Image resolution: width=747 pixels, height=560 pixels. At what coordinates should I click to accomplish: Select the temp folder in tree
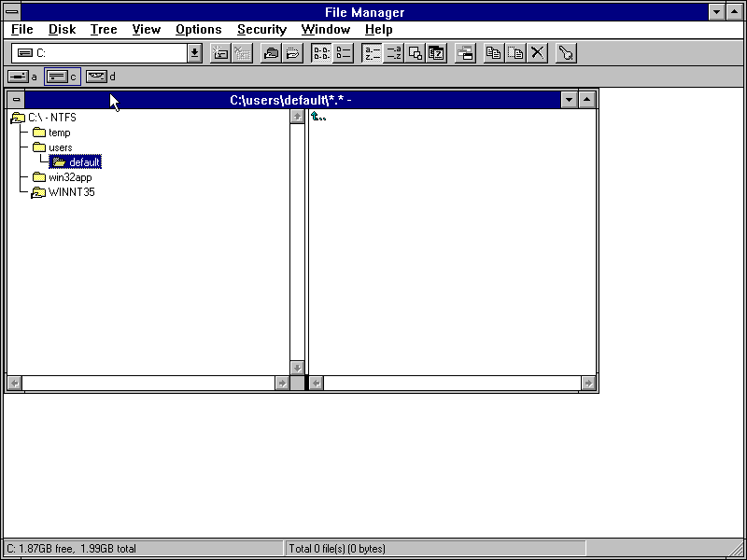[x=51, y=133]
